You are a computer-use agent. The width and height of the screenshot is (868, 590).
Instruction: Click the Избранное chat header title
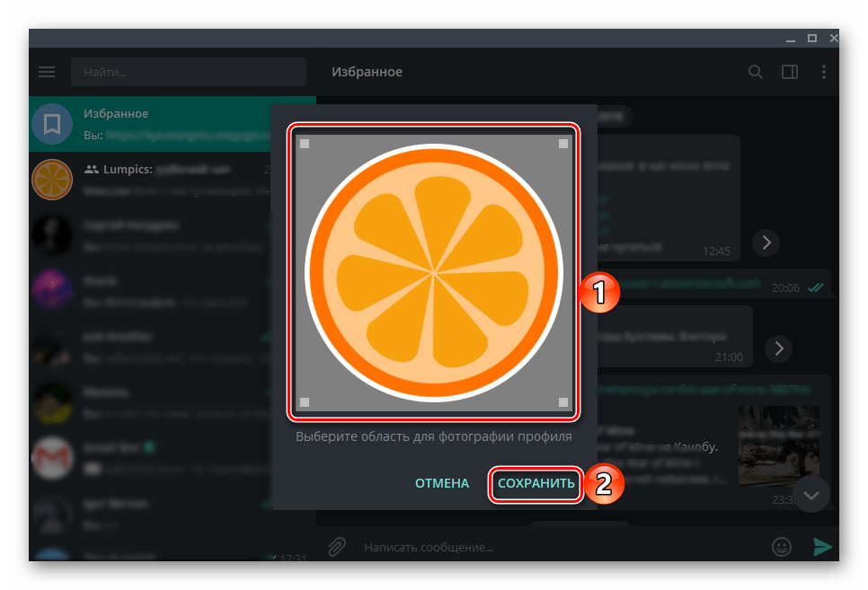(x=367, y=72)
